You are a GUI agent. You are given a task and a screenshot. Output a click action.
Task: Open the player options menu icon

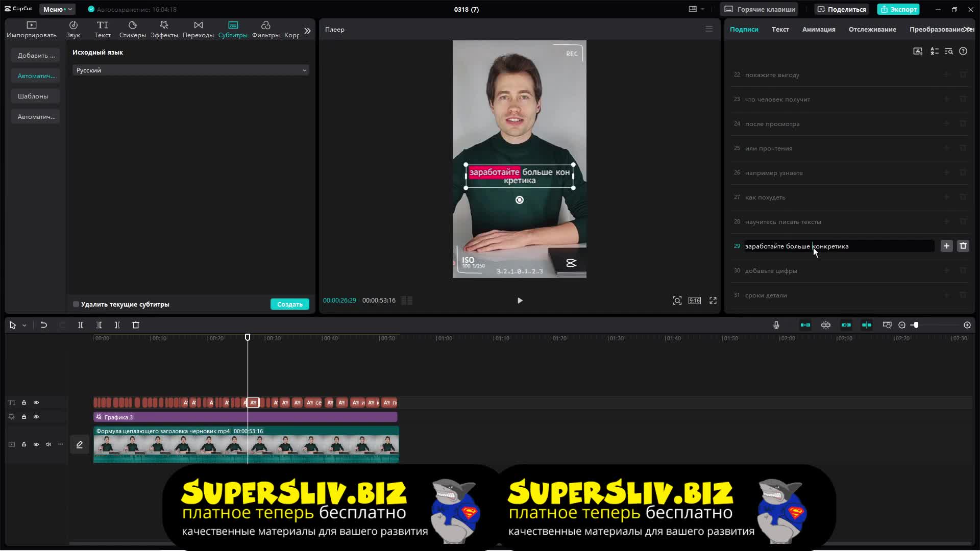[709, 29]
